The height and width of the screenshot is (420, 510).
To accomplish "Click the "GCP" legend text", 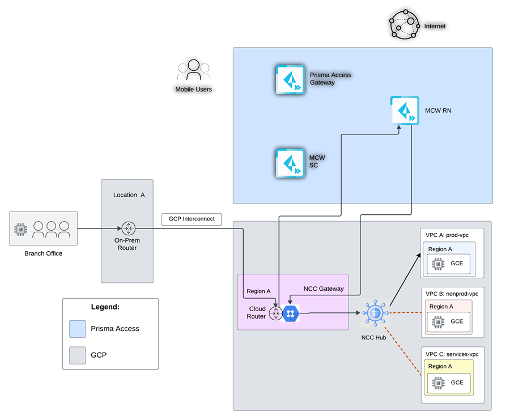I will click(x=99, y=355).
